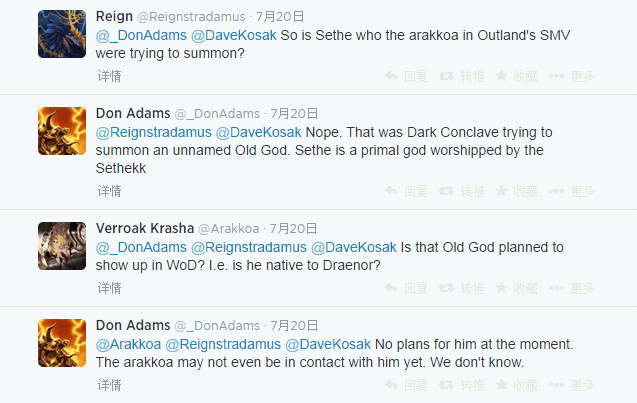Reply to Verroak Krasha's tweet

point(406,288)
